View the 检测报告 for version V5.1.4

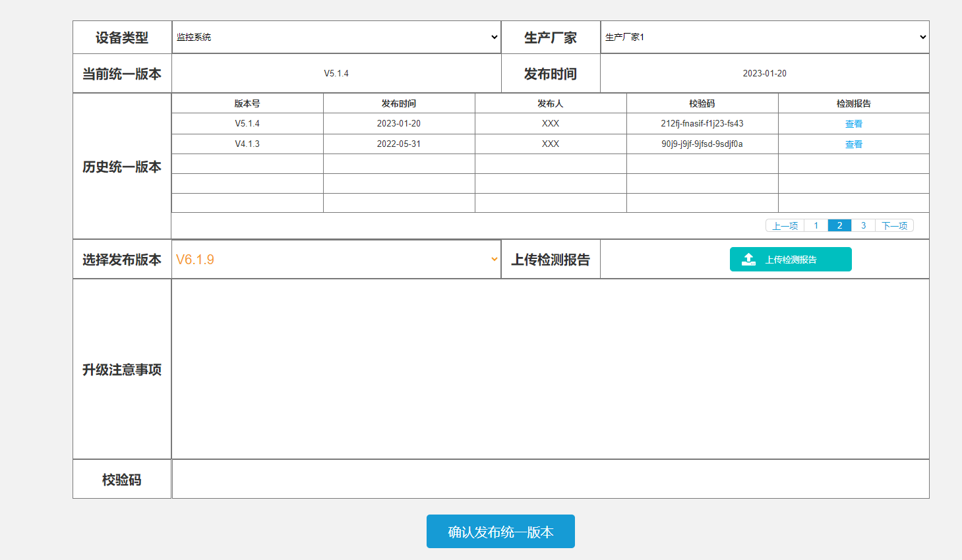coord(854,124)
